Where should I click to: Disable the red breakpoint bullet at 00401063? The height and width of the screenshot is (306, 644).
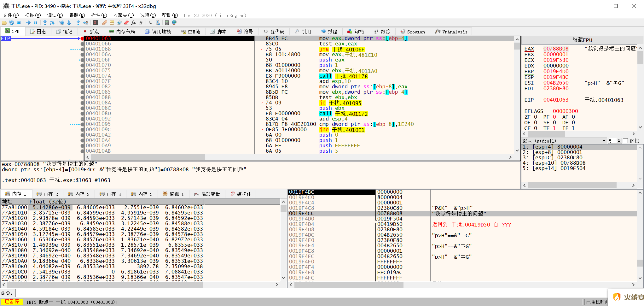click(82, 38)
